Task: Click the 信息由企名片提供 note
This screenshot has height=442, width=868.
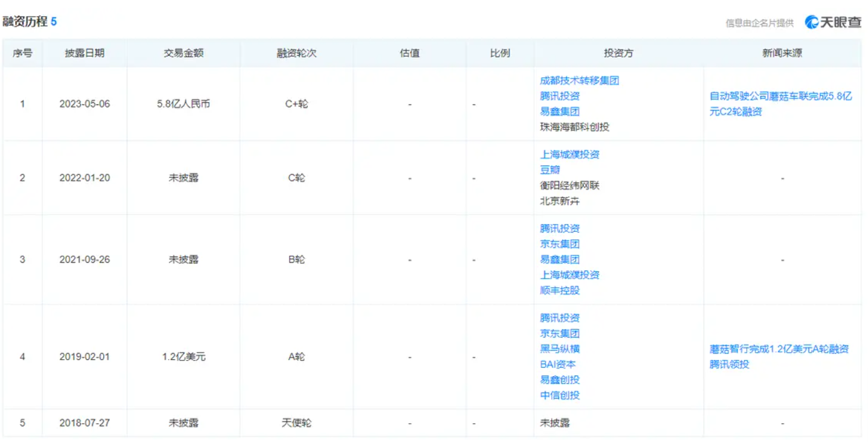Action: point(759,24)
